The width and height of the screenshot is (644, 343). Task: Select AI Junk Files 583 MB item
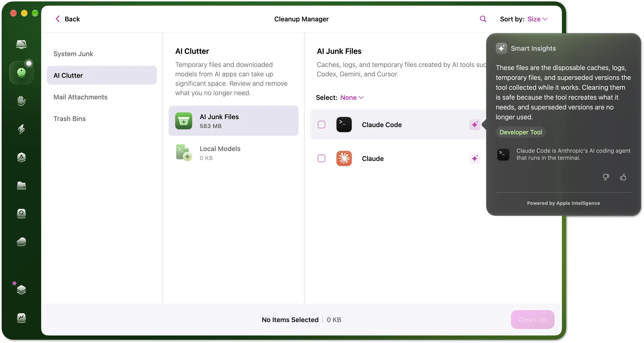click(233, 121)
